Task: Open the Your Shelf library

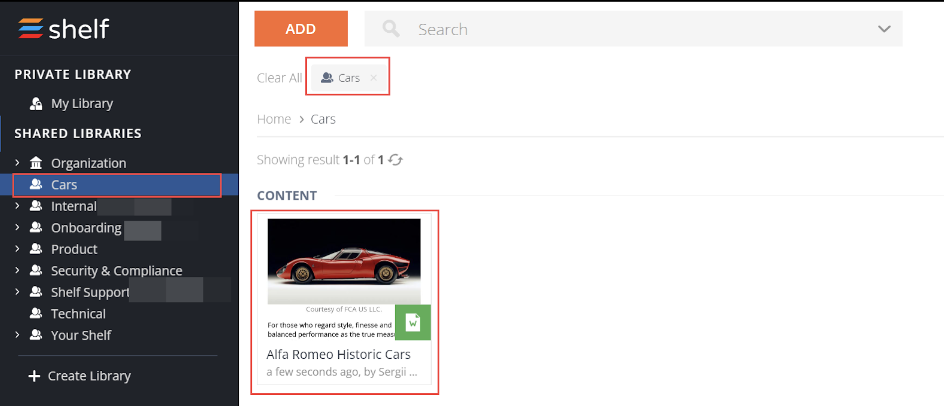Action: (81, 336)
